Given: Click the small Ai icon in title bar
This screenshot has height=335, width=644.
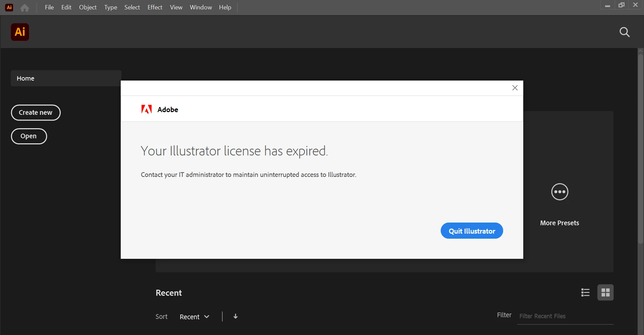Looking at the screenshot, I should pos(9,7).
